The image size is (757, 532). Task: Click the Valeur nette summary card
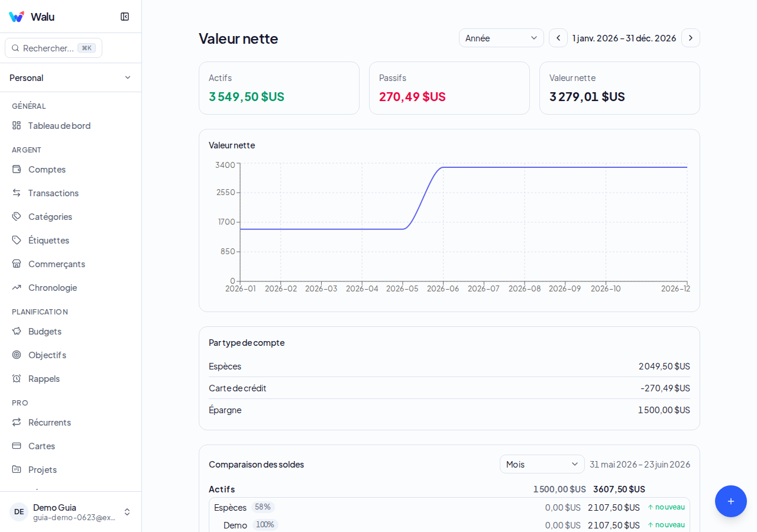point(620,88)
